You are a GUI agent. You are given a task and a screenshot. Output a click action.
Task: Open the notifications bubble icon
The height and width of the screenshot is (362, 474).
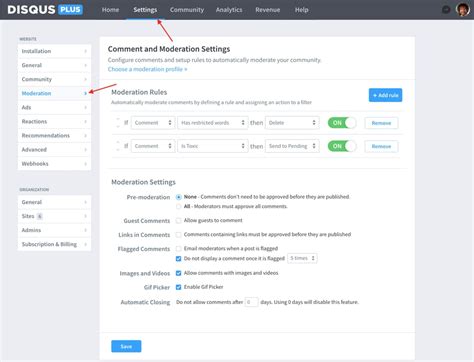pyautogui.click(x=446, y=10)
